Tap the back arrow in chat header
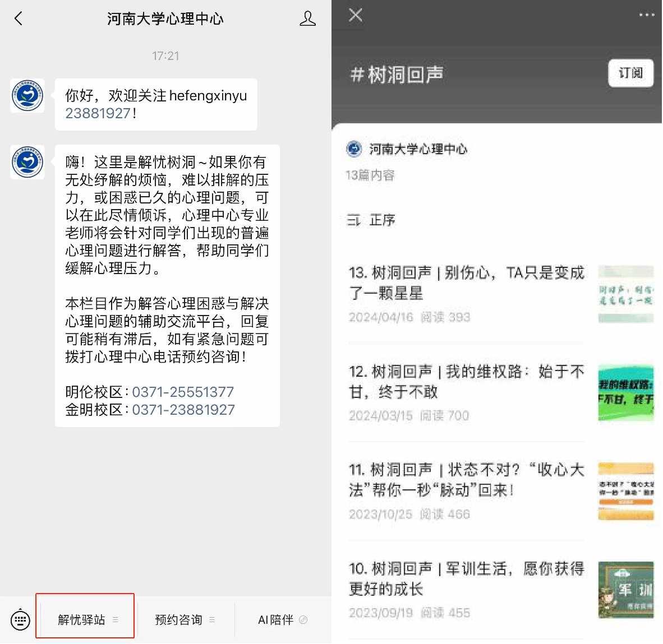This screenshot has height=644, width=663. 19,18
